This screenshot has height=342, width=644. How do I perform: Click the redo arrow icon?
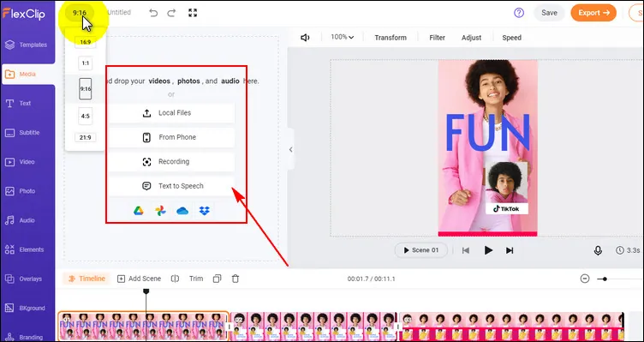[171, 13]
